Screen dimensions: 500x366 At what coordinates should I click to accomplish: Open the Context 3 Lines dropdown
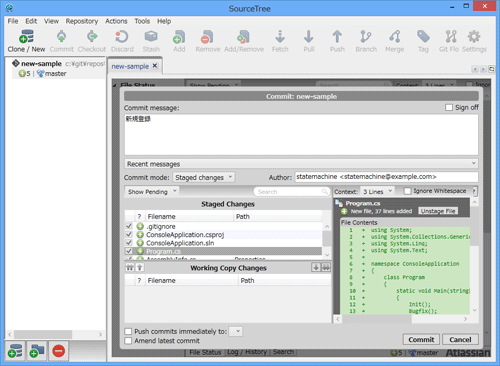[377, 192]
